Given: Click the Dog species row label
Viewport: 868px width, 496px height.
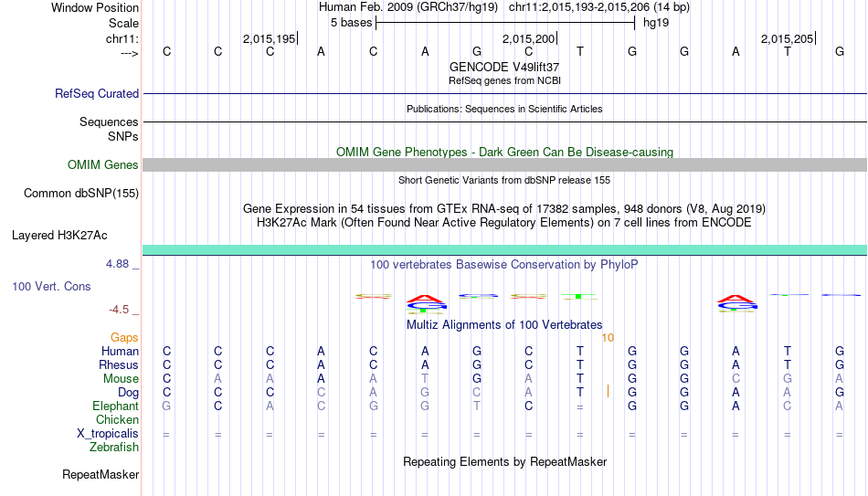Looking at the screenshot, I should pyautogui.click(x=128, y=393).
